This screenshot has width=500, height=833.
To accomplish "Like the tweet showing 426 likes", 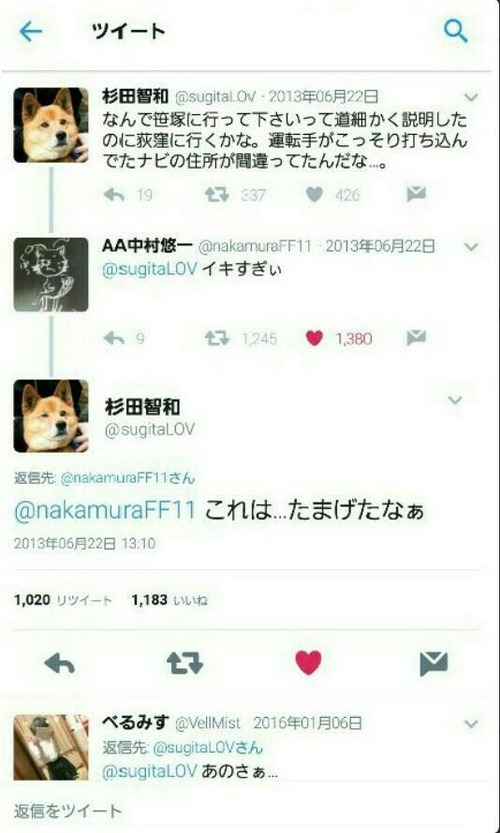I will tap(315, 195).
